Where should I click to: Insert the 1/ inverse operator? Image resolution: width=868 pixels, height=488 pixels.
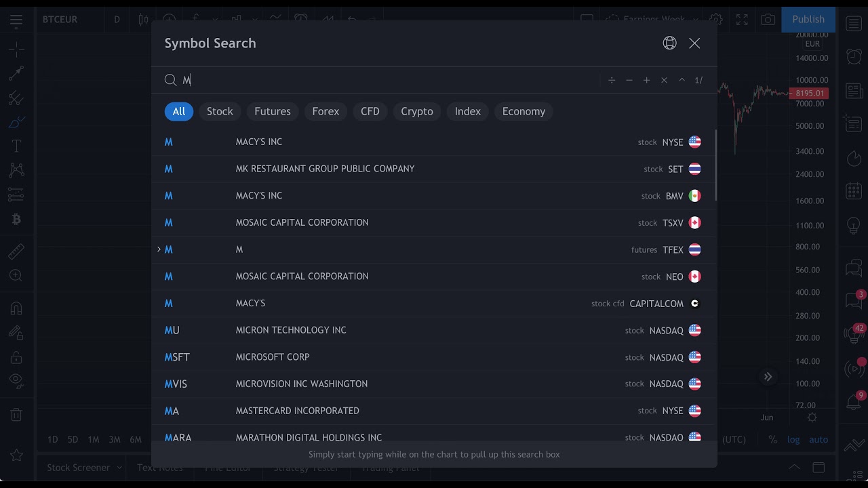point(698,80)
